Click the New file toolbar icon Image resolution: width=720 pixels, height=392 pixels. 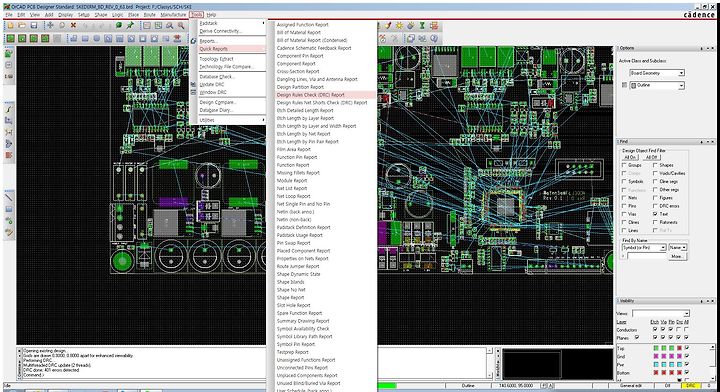pos(10,25)
